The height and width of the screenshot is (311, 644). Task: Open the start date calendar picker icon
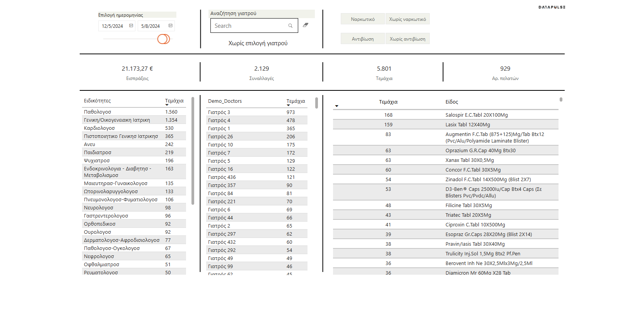pos(131,25)
